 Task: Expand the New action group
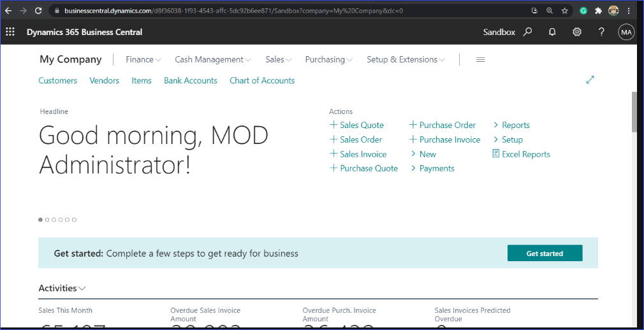423,154
